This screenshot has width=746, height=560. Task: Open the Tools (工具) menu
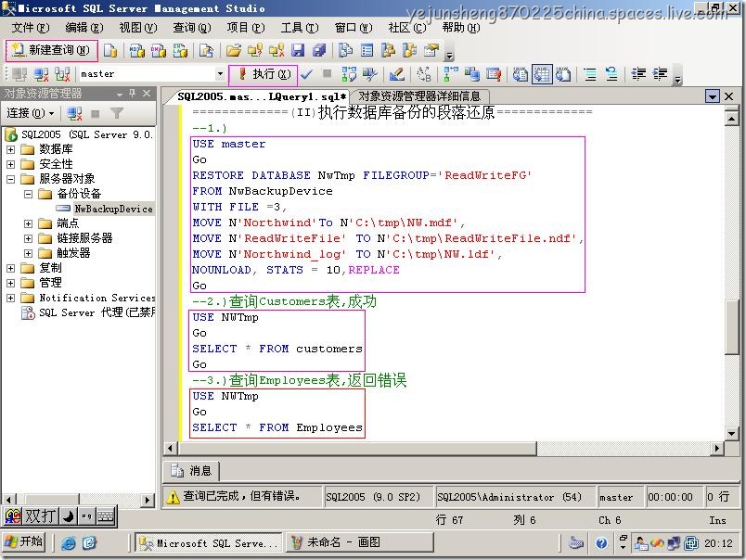pos(300,28)
